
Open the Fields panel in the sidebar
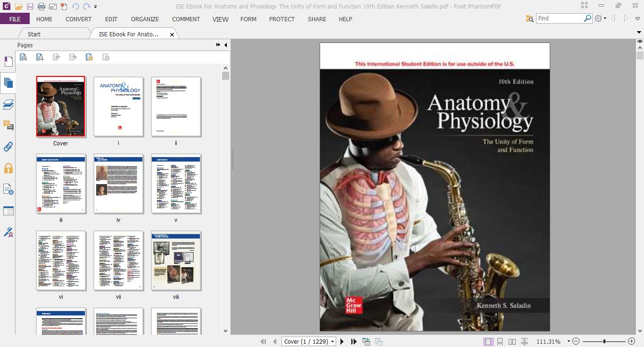coord(8,211)
